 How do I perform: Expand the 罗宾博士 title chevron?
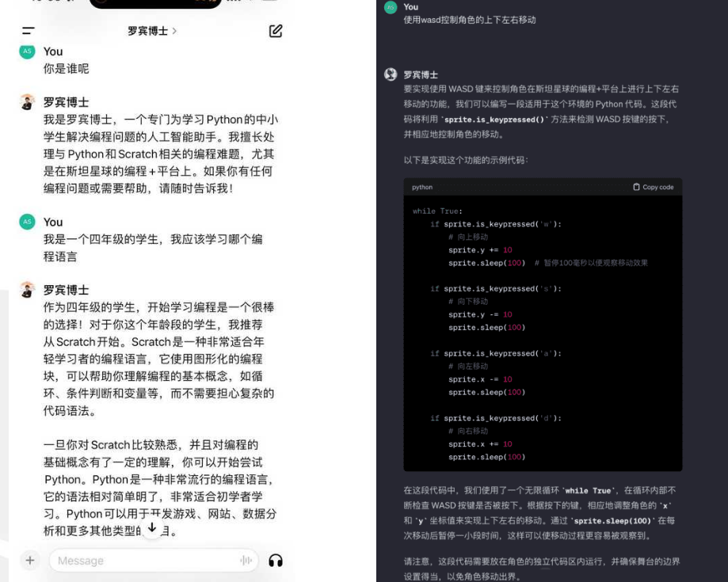pos(174,32)
